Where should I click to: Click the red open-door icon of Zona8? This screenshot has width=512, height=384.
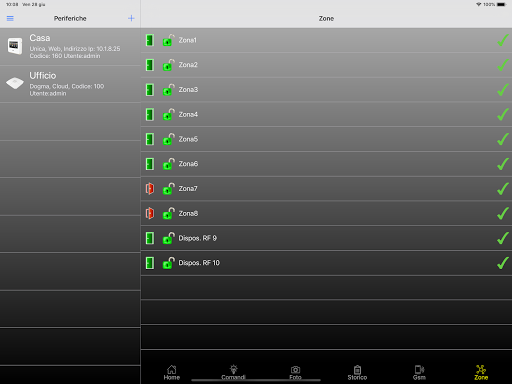[x=150, y=213]
